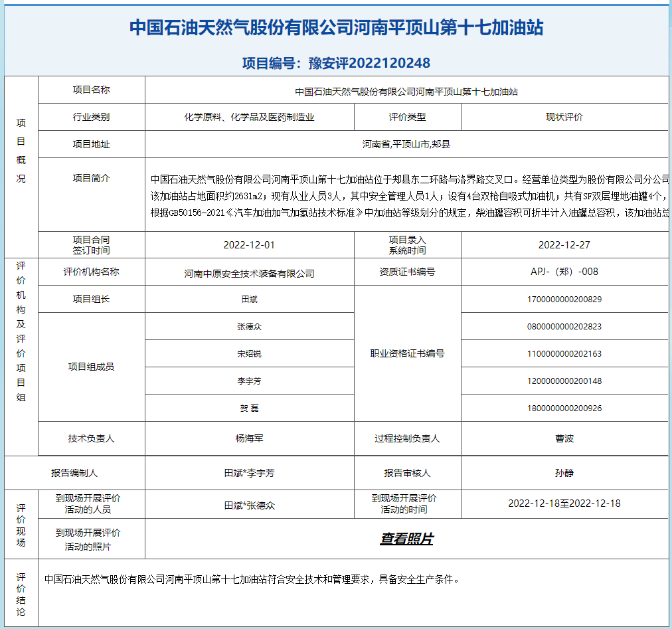The height and width of the screenshot is (629, 672).
Task: Click the 报告审核人 label
Action: pos(407,473)
